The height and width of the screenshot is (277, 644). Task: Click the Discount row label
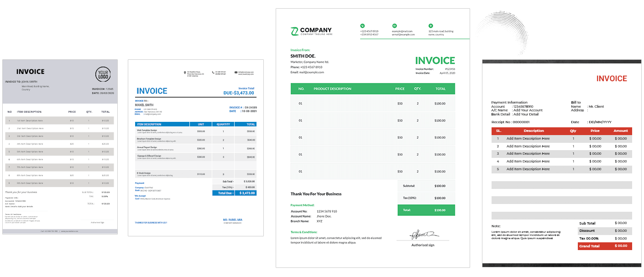(587, 230)
